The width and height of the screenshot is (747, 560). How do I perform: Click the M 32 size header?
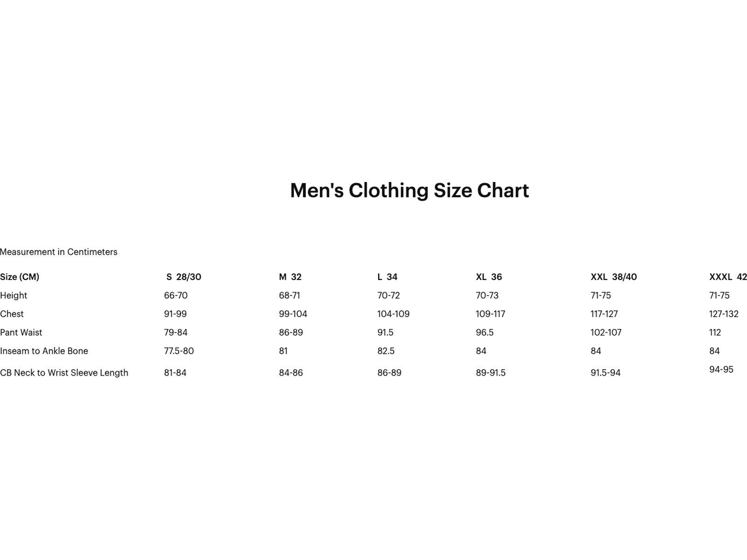click(x=290, y=277)
